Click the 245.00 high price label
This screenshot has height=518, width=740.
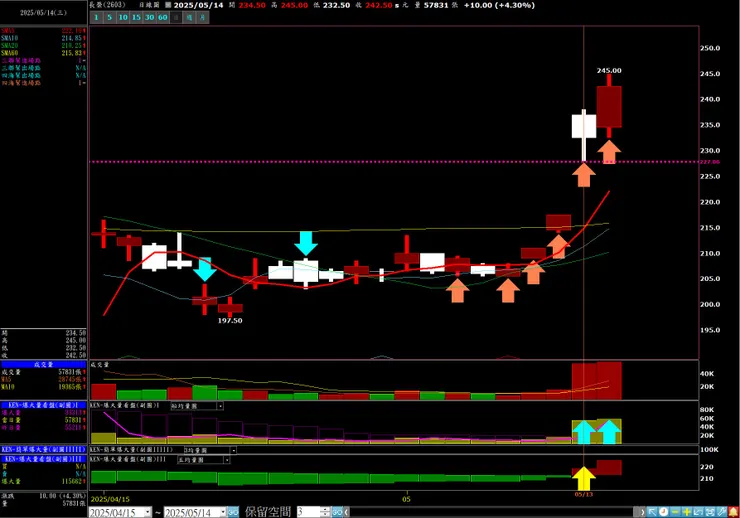point(609,71)
